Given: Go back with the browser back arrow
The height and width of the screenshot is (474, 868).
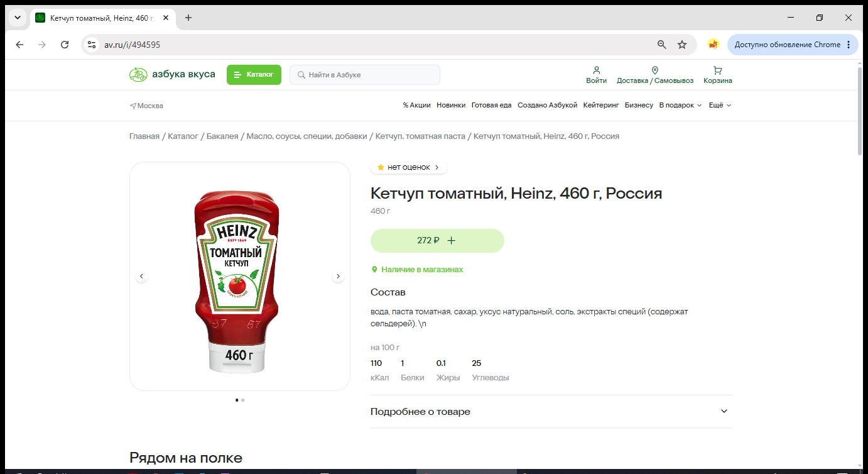Looking at the screenshot, I should click(x=19, y=45).
